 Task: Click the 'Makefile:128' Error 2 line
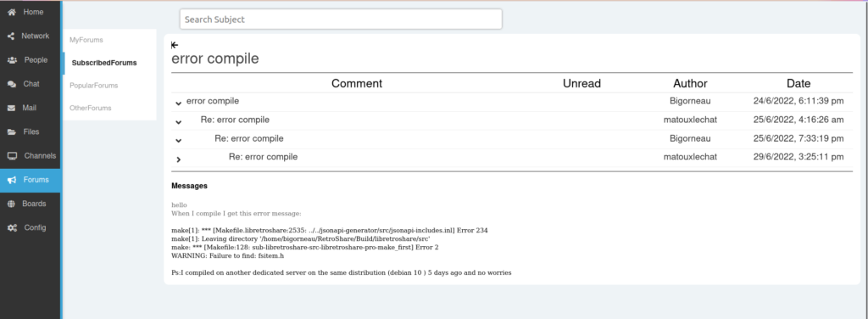pos(305,247)
